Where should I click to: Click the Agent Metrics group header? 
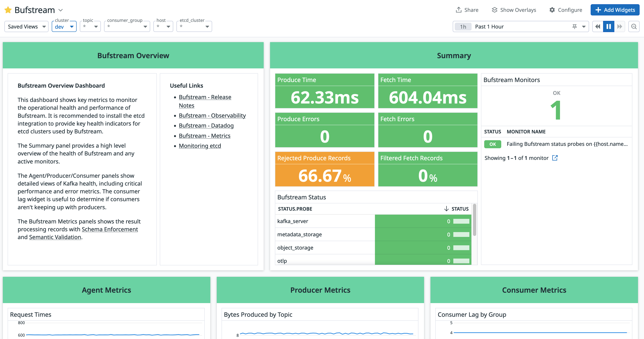106,290
